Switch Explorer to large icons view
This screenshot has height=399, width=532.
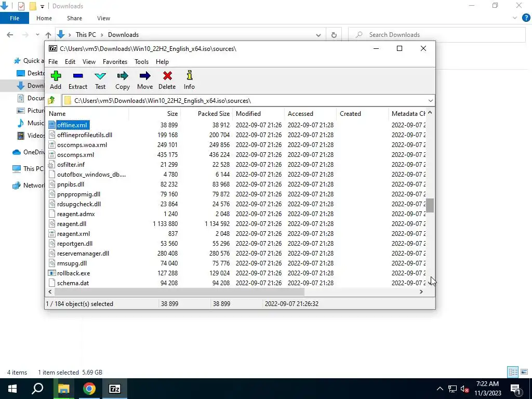point(524,372)
